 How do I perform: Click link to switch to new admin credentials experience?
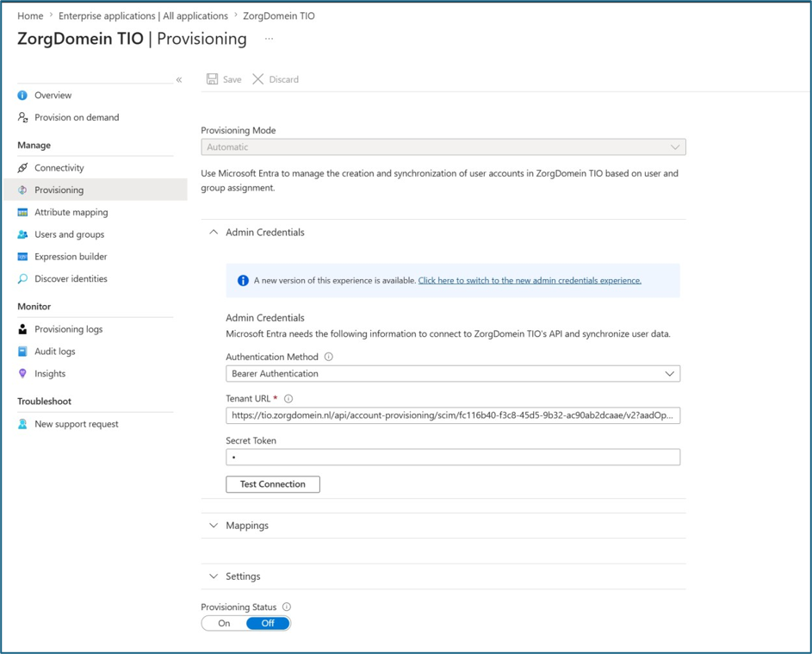tap(530, 280)
